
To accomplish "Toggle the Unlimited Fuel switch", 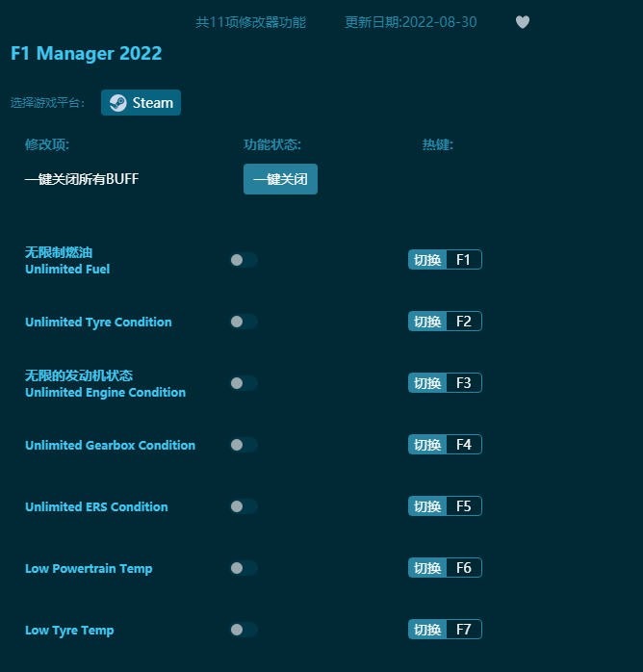I will click(244, 260).
